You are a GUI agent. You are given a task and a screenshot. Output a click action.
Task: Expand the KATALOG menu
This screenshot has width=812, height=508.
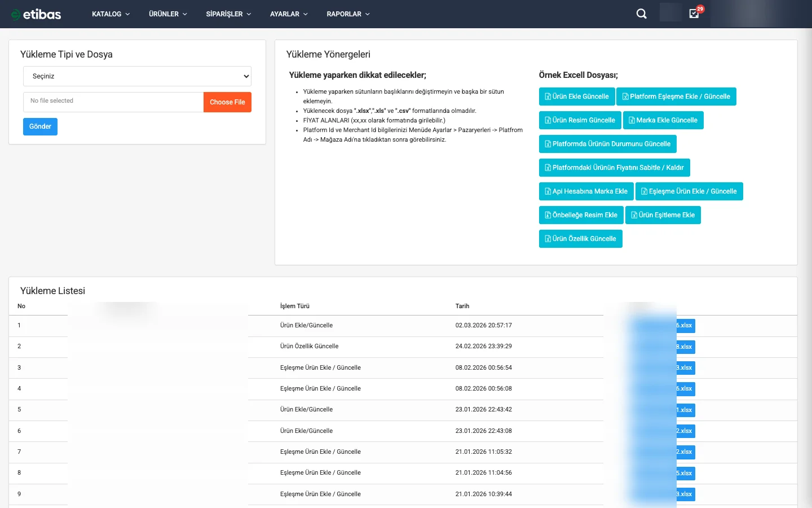111,14
